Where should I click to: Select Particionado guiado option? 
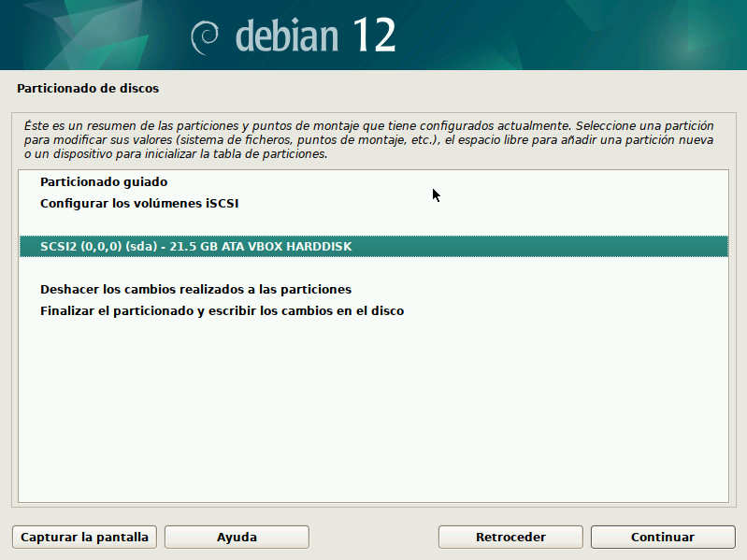point(104,182)
